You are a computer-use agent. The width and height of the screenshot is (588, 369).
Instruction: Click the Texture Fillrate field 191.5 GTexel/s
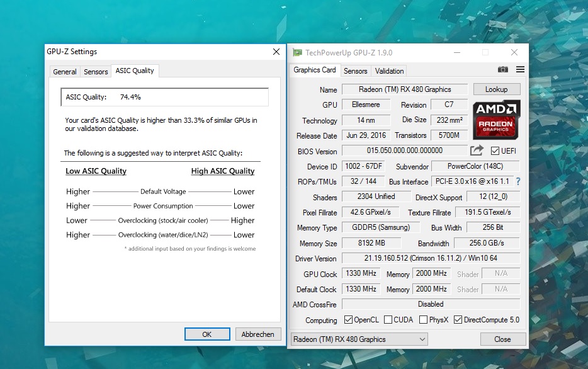click(x=488, y=212)
